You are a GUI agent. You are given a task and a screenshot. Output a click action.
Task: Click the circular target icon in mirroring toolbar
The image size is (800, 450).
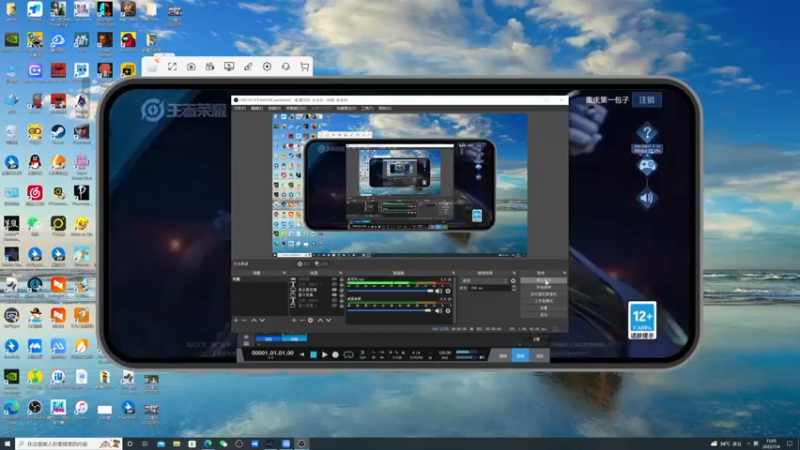(267, 66)
